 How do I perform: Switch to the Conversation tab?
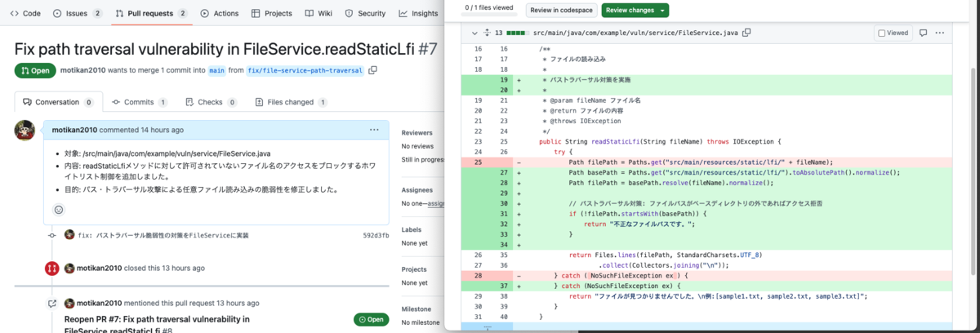[58, 102]
